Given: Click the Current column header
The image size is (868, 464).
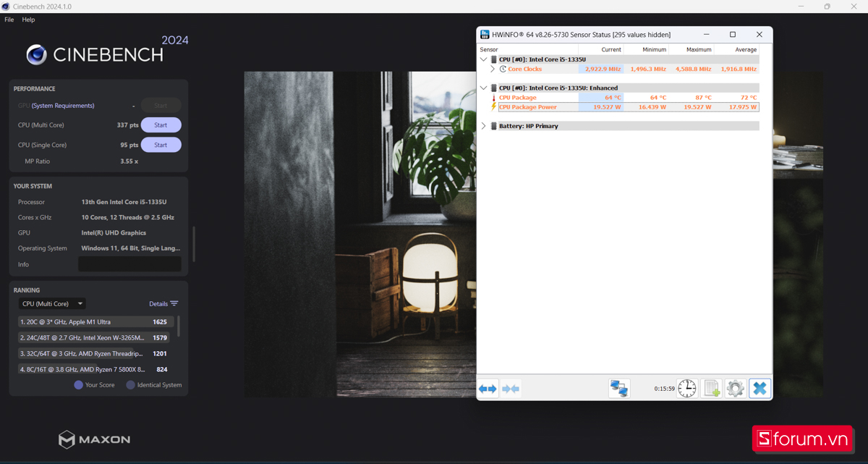Looking at the screenshot, I should 601,50.
